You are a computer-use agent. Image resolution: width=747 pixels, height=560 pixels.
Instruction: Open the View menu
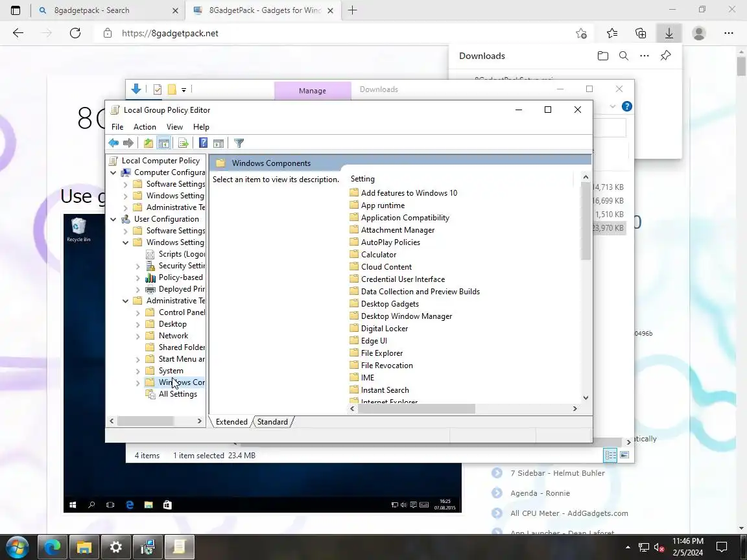174,126
